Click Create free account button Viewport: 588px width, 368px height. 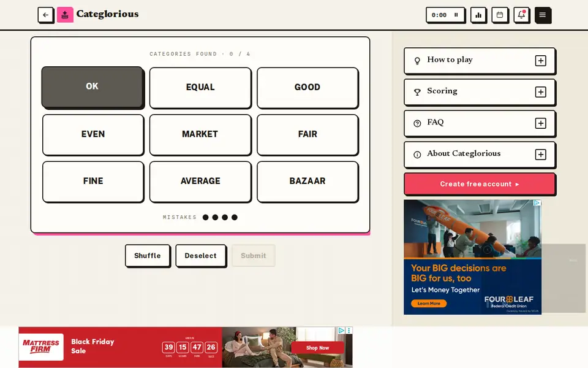coord(480,184)
